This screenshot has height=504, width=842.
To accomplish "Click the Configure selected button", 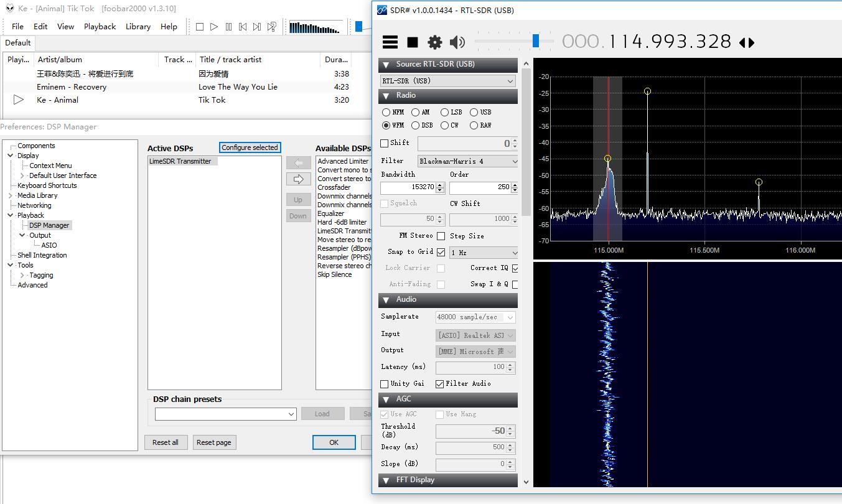I will pos(250,147).
